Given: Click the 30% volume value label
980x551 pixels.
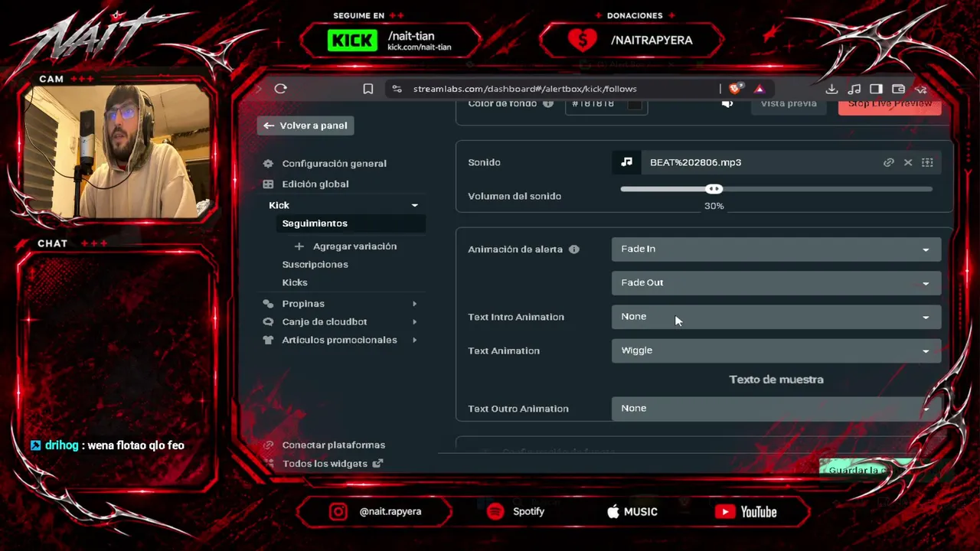Looking at the screenshot, I should coord(714,206).
